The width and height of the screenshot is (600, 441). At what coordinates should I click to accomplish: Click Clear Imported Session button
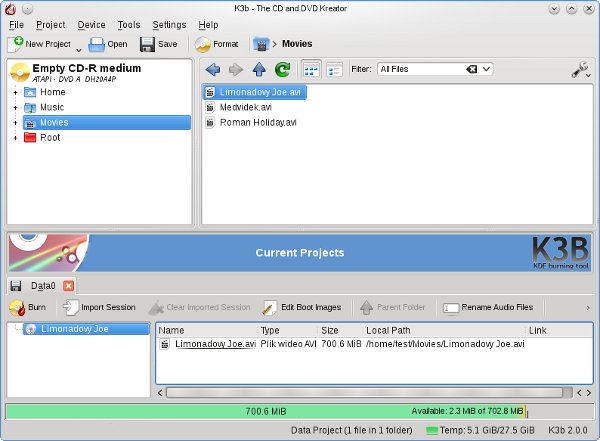point(199,307)
